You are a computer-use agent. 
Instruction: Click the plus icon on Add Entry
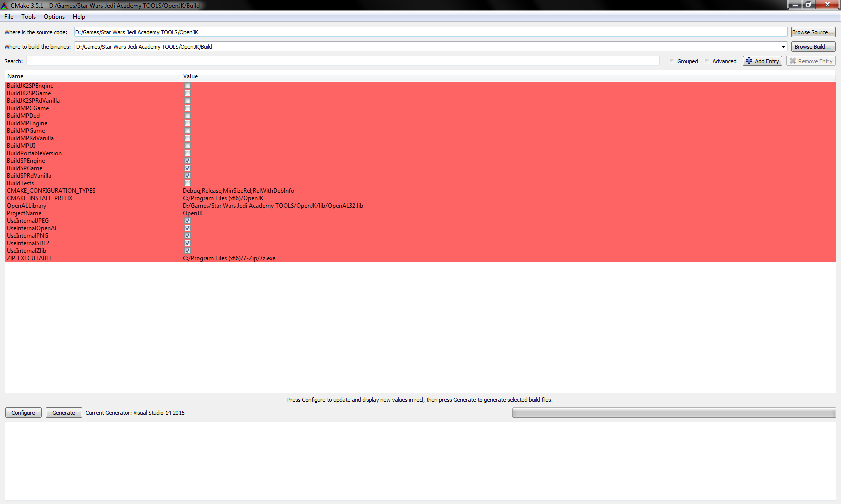pos(749,61)
